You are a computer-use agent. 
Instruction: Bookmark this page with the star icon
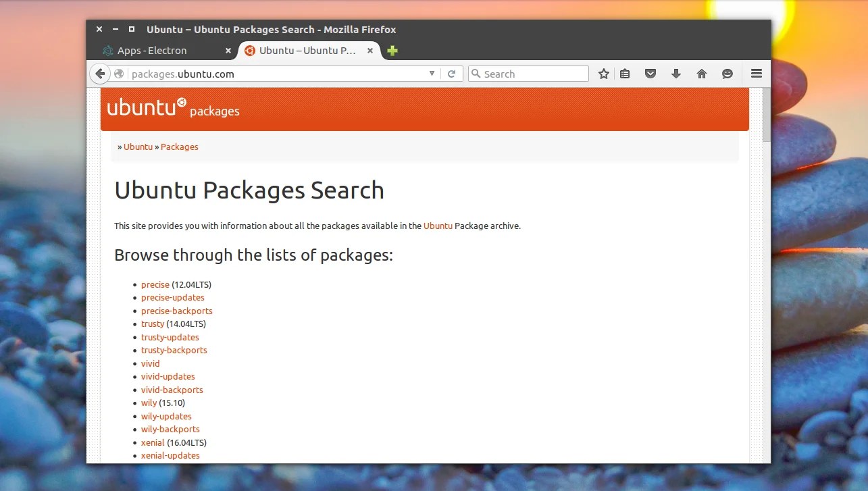point(604,74)
